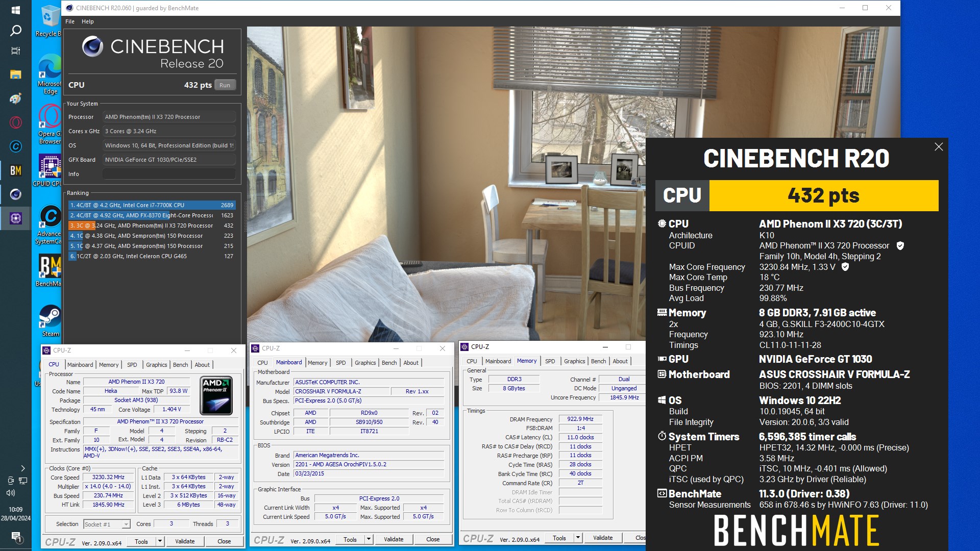This screenshot has width=980, height=551.
Task: Open CPU-Z purple taskbar icon
Action: (15, 218)
